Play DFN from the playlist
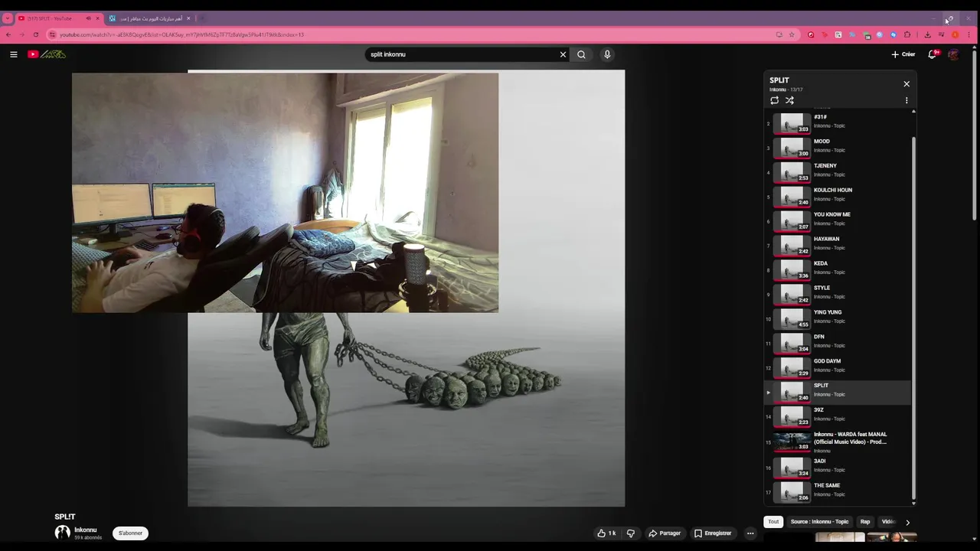This screenshot has width=980, height=551. tap(838, 344)
